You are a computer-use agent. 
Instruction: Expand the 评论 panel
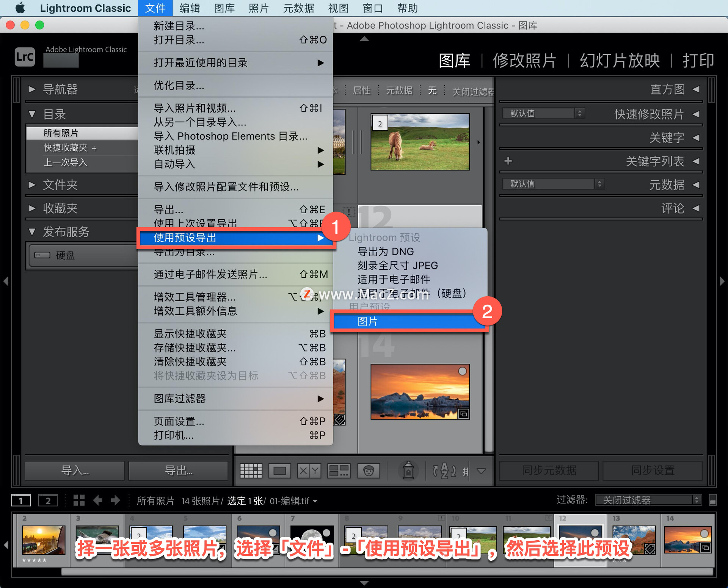(x=696, y=208)
